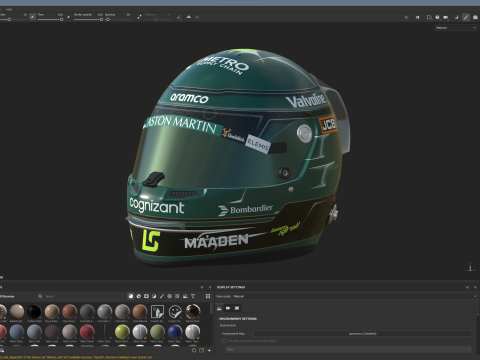
Task: Pause the viewport engine computation
Action: tap(417, 17)
